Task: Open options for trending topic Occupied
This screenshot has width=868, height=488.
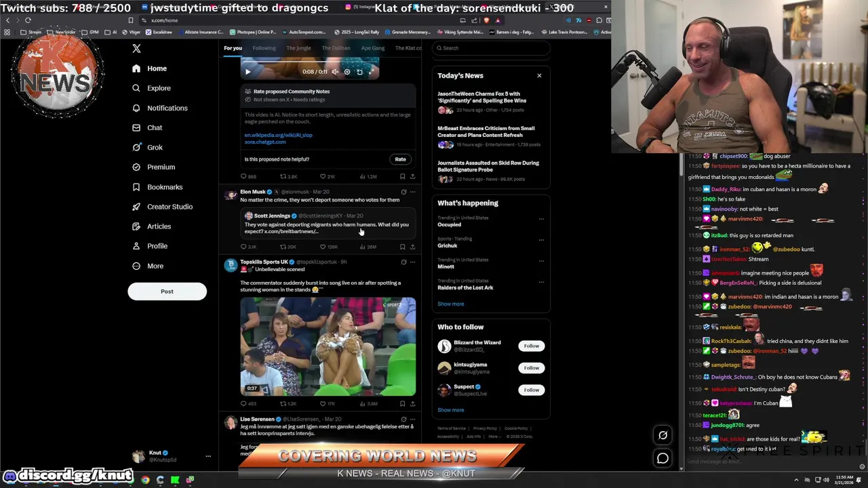Action: [x=541, y=218]
